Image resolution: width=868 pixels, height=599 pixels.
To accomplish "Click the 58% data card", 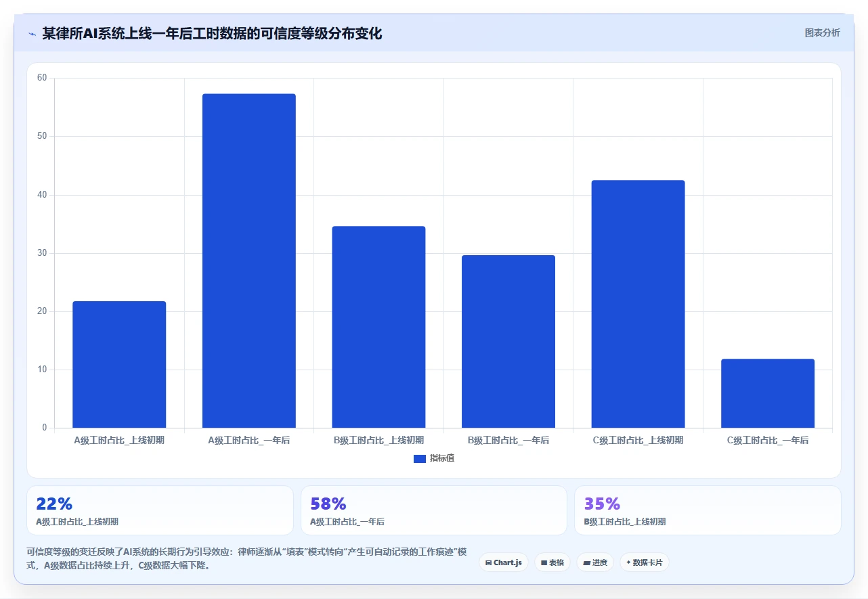I will tap(434, 510).
